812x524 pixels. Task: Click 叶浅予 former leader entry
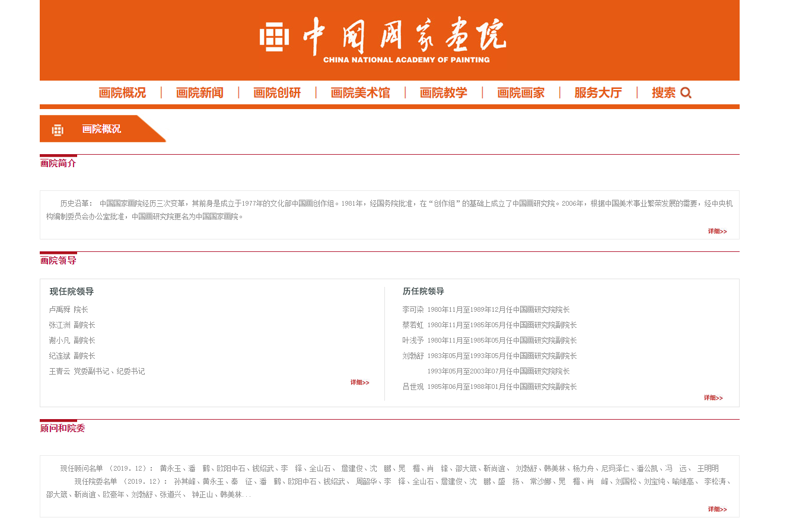[x=489, y=340]
